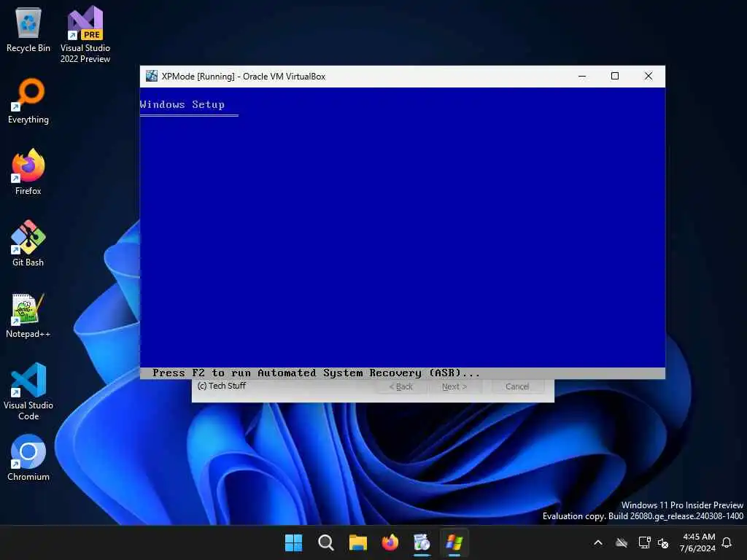The width and height of the screenshot is (747, 560).
Task: Close the XPMode VirtualBox window
Action: [649, 76]
